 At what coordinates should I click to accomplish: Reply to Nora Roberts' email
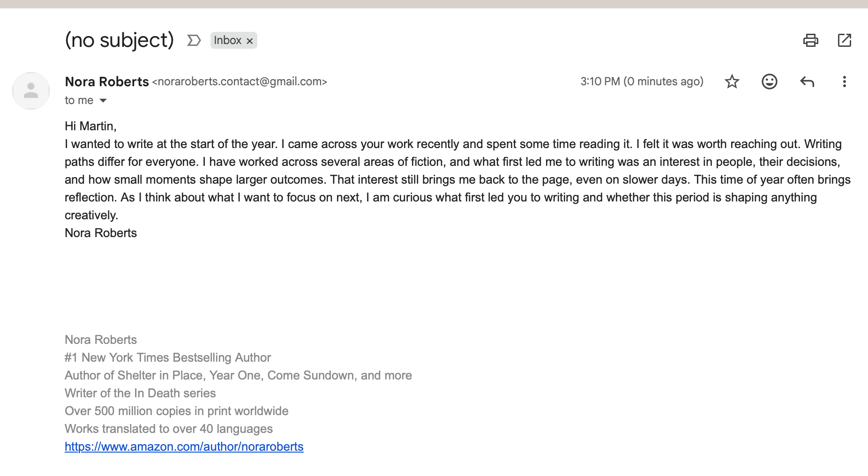click(807, 82)
